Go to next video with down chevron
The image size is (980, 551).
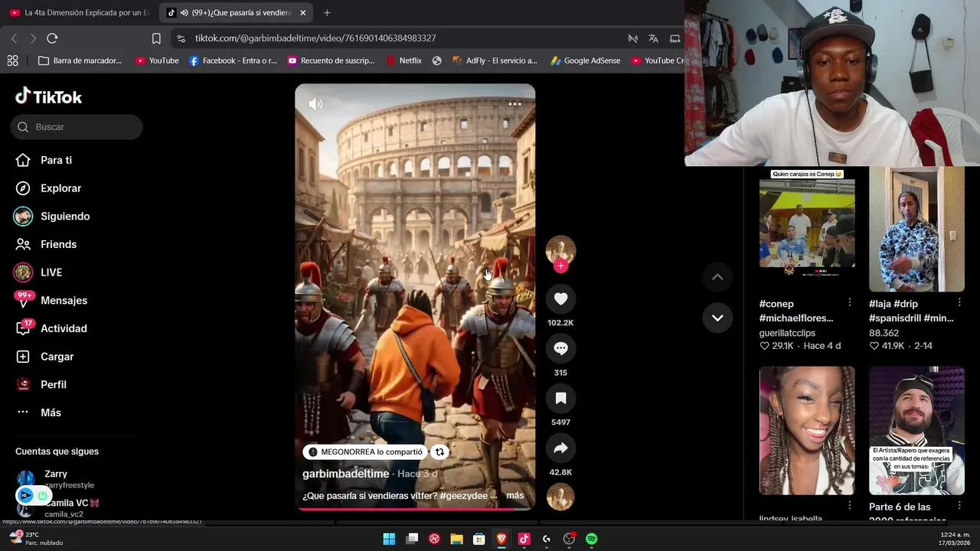[717, 318]
